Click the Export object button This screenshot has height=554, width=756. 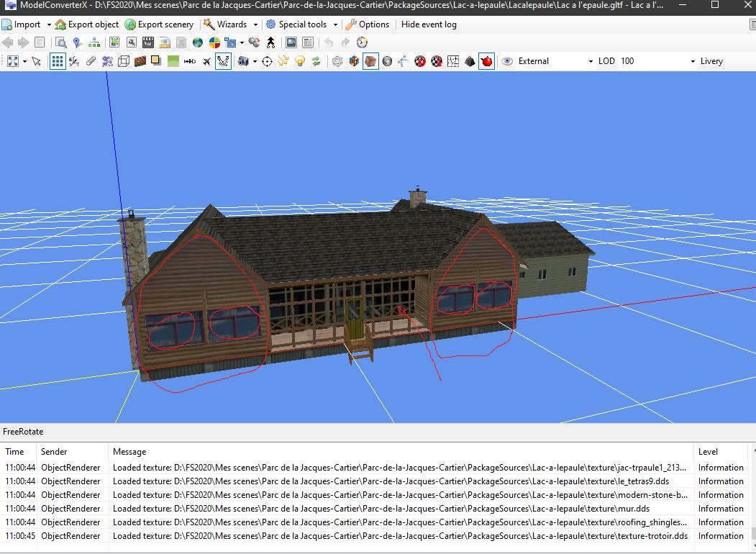coord(87,24)
